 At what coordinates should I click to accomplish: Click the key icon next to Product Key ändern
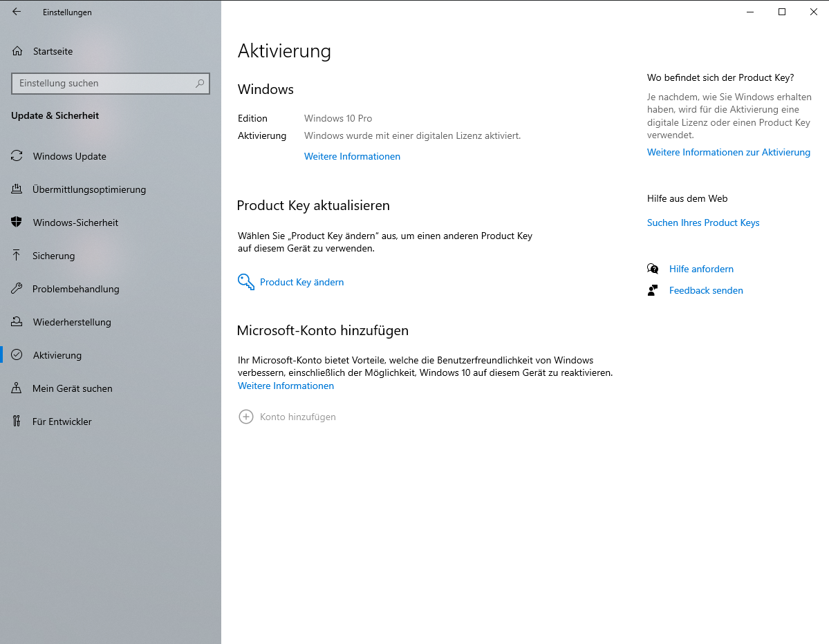coord(245,282)
